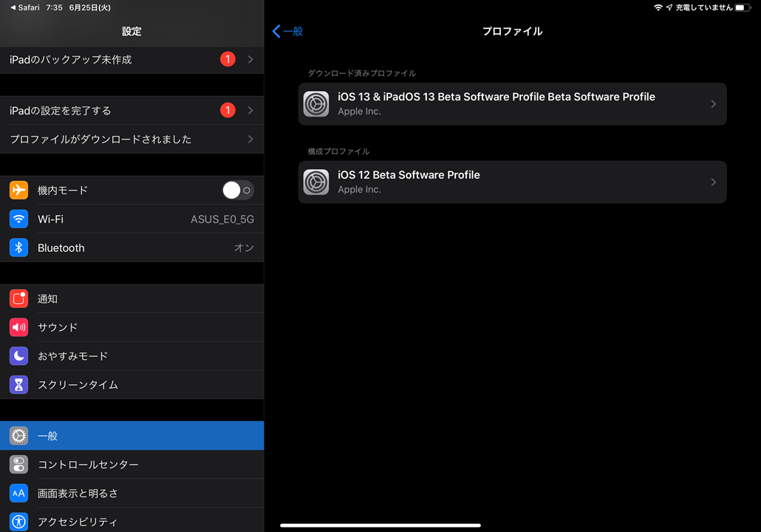This screenshot has height=532, width=761.
Task: Tap the home indicator bar
Action: [x=380, y=525]
